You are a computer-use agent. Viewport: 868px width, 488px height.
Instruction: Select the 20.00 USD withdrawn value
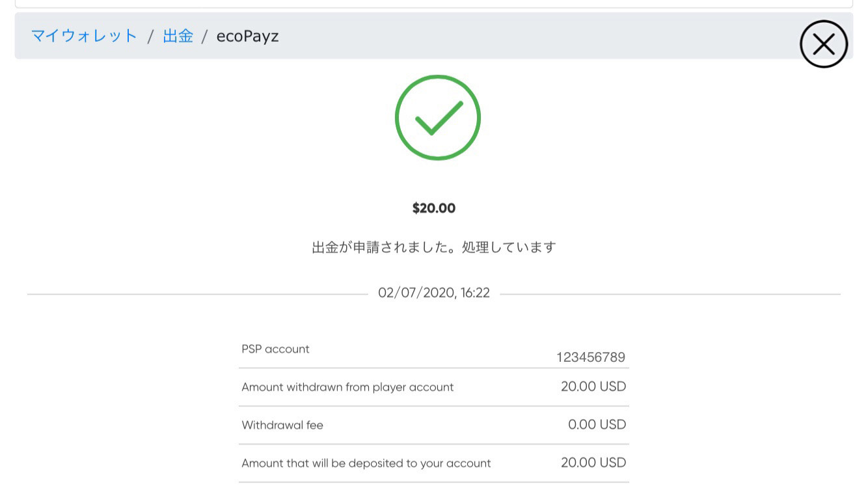(x=593, y=386)
